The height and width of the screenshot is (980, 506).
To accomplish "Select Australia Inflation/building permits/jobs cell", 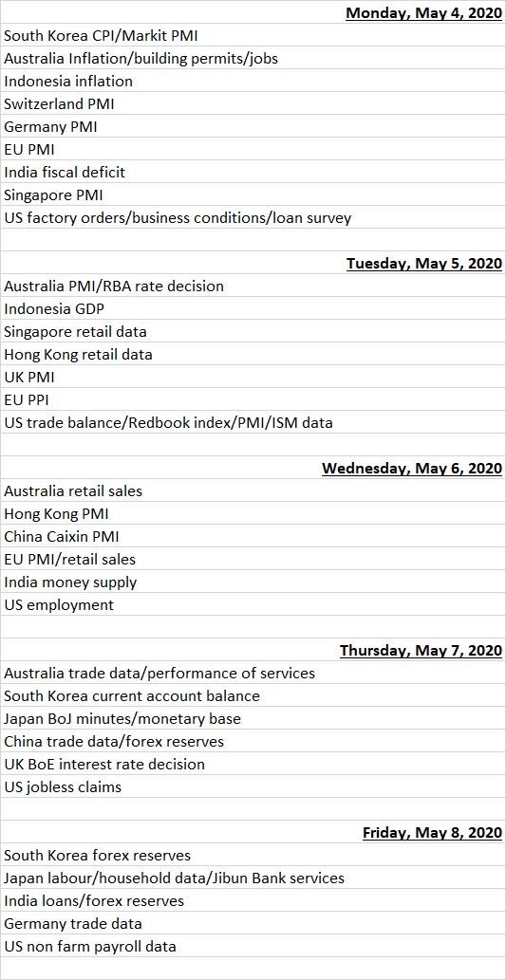I will (x=253, y=58).
